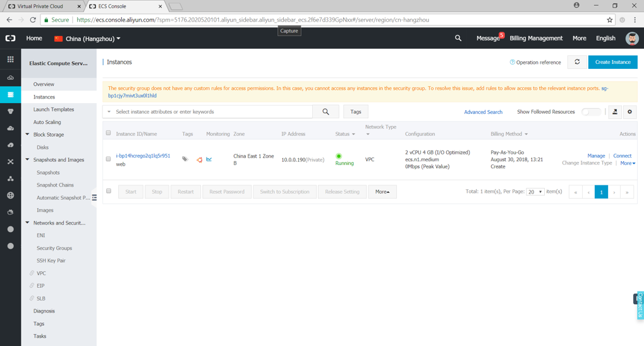Image resolution: width=644 pixels, height=346 pixels.
Task: Open the row More actions dropdown
Action: click(x=628, y=163)
